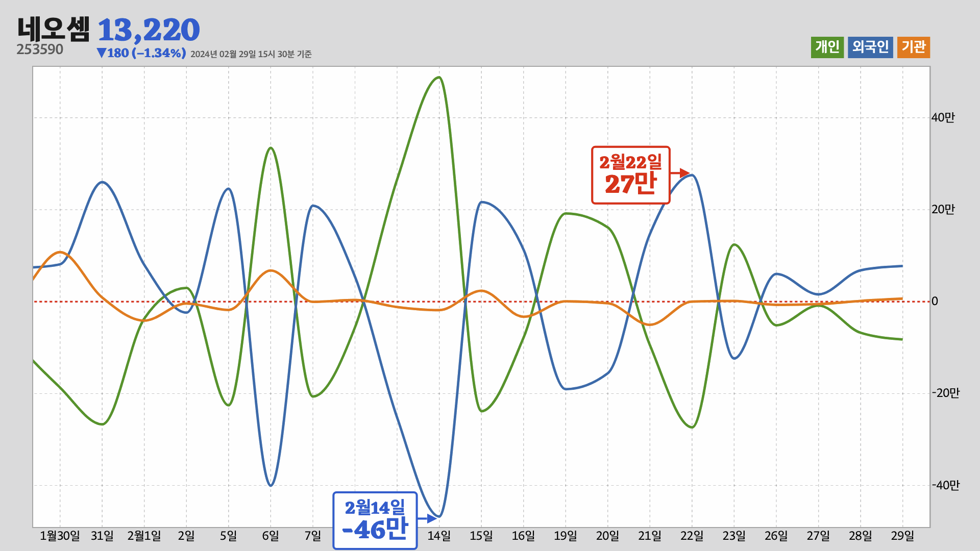Click the 20일 x-axis label
Viewport: 980px width, 551px height.
coord(607,536)
